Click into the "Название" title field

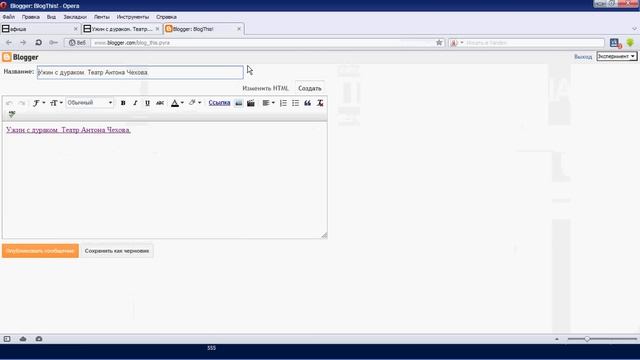pos(140,73)
